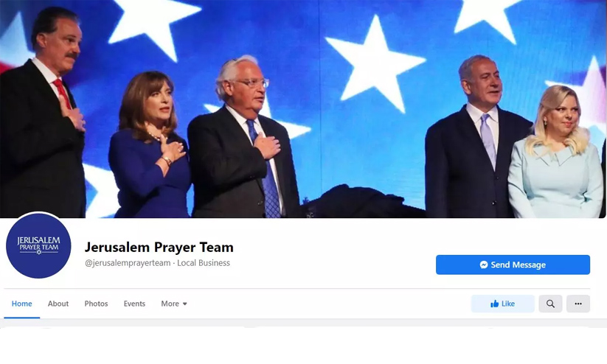Open the three-dots options menu
This screenshot has width=607, height=364.
coord(578,304)
